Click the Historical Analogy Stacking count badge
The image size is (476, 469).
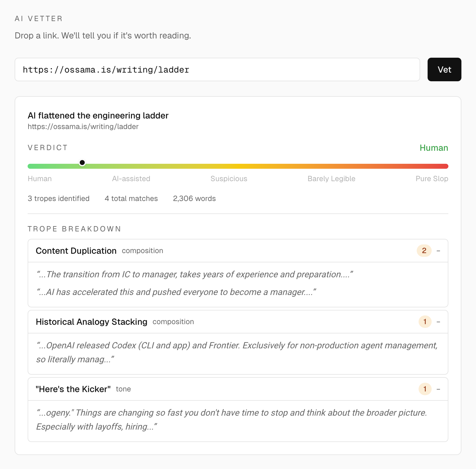click(x=425, y=322)
